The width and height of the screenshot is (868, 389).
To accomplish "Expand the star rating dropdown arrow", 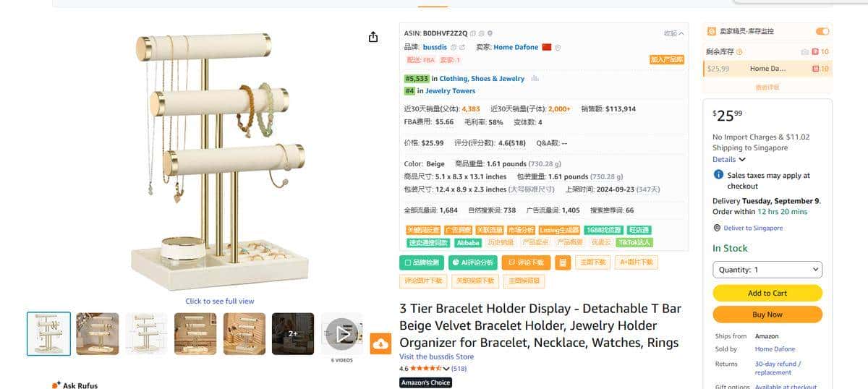I will (446, 369).
